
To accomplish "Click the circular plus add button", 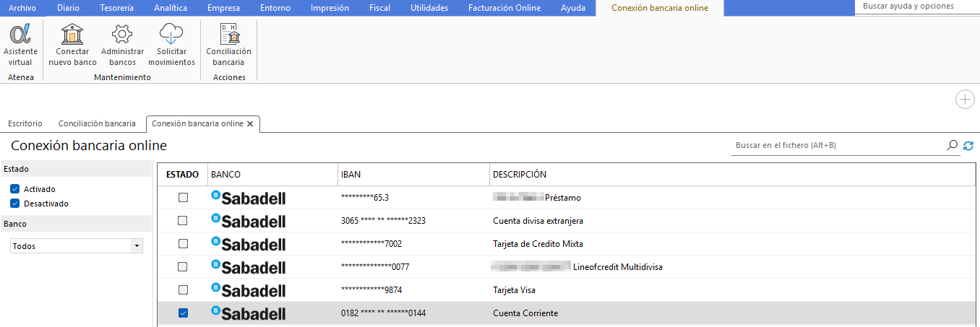I will click(965, 100).
